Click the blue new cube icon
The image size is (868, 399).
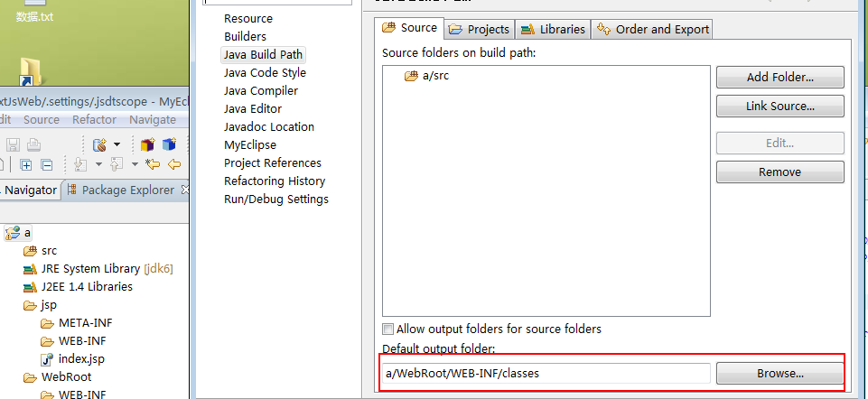(x=169, y=145)
